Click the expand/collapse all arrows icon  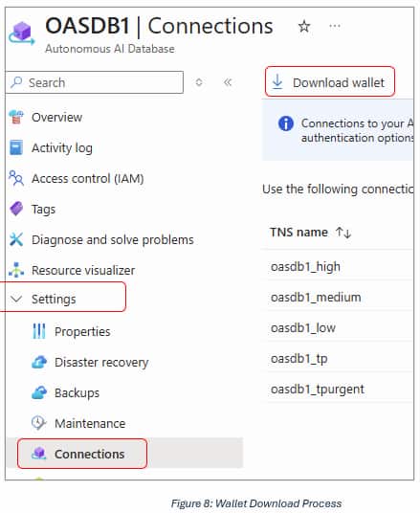point(199,82)
